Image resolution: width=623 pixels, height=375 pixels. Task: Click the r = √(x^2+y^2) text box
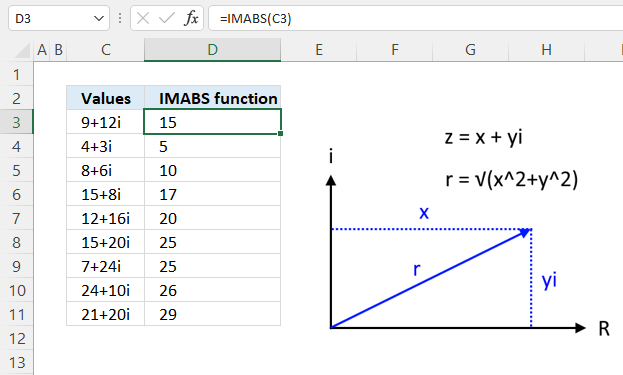pyautogui.click(x=512, y=180)
